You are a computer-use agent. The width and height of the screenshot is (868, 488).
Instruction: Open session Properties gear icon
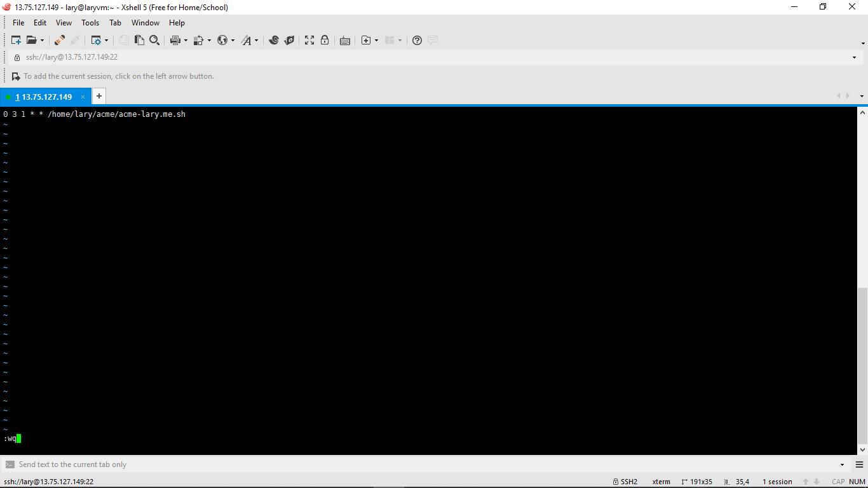click(x=96, y=40)
